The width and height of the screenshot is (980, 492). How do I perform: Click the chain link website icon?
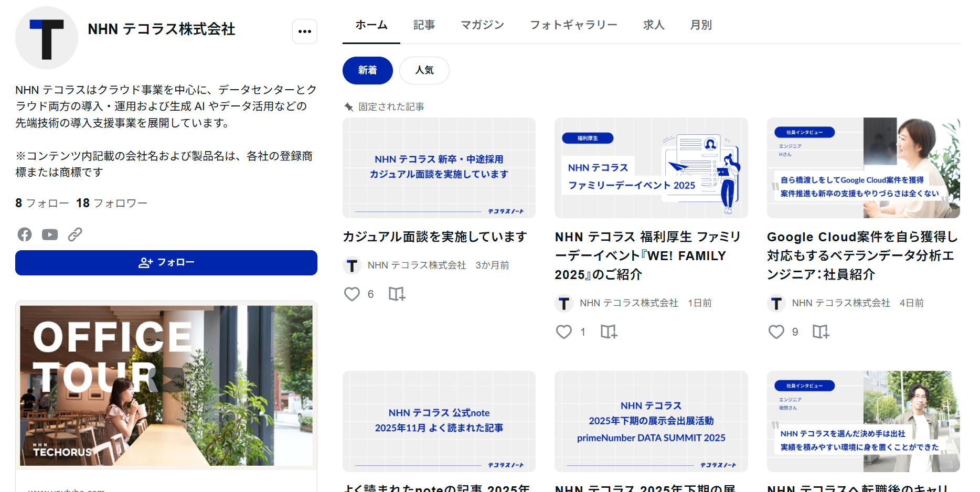pyautogui.click(x=75, y=234)
